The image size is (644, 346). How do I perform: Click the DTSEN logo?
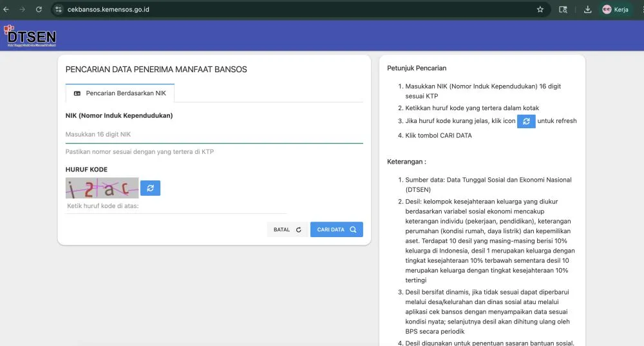click(30, 36)
